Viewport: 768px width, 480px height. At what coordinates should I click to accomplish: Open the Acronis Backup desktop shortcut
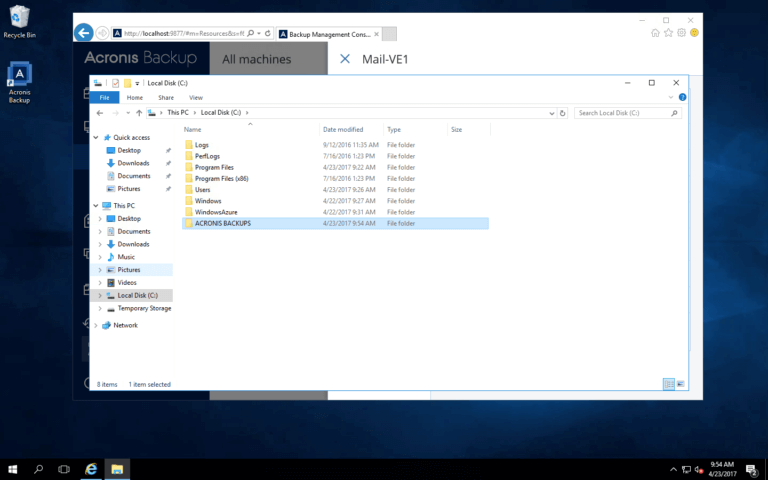point(19,82)
